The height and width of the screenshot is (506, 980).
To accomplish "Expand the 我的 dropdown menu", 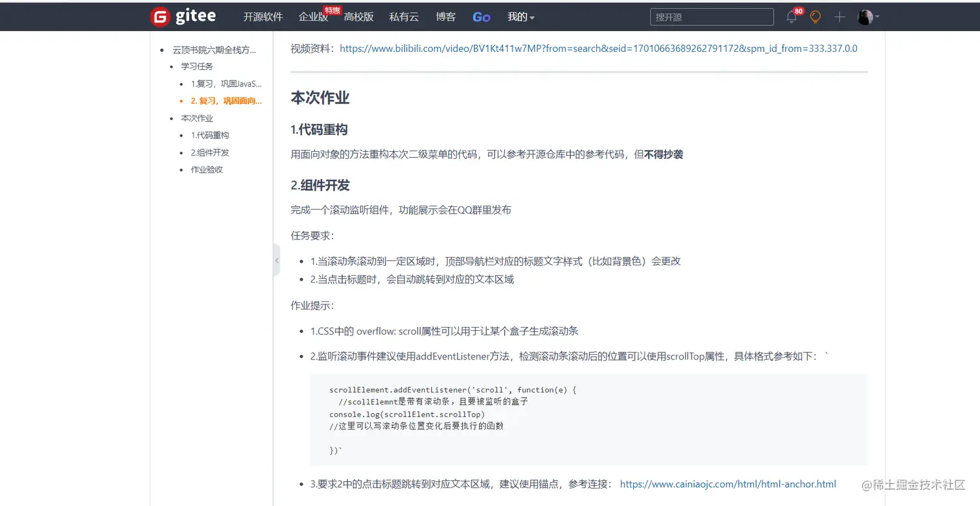I will [521, 18].
